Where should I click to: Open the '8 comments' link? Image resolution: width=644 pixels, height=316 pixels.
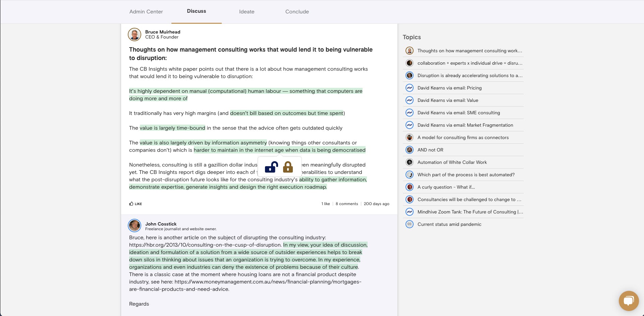coord(347,203)
